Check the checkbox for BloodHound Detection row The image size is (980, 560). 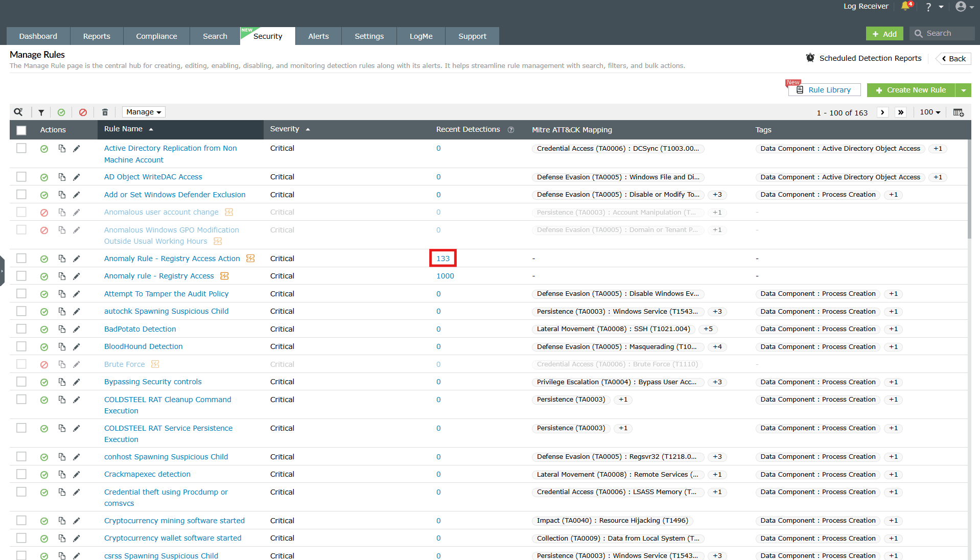tap(21, 346)
